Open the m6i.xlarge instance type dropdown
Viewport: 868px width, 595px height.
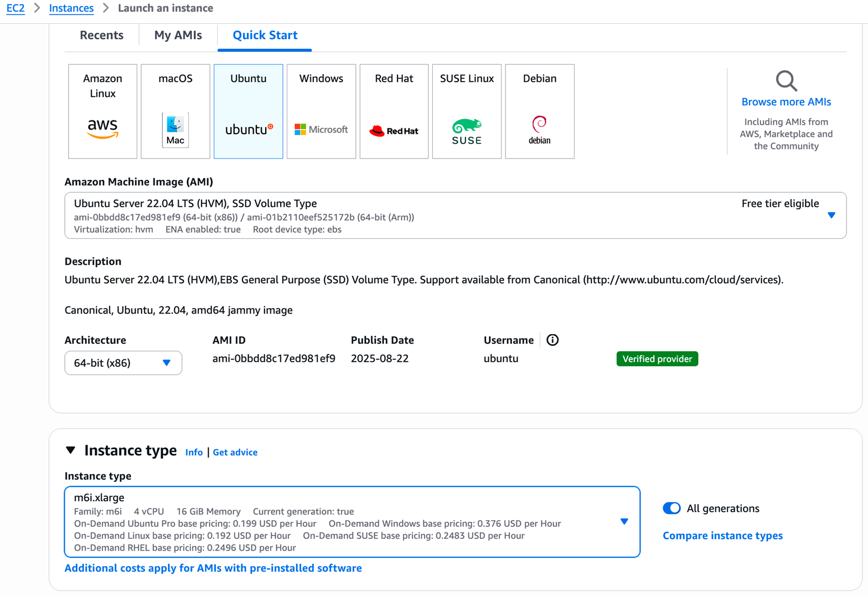[353, 522]
